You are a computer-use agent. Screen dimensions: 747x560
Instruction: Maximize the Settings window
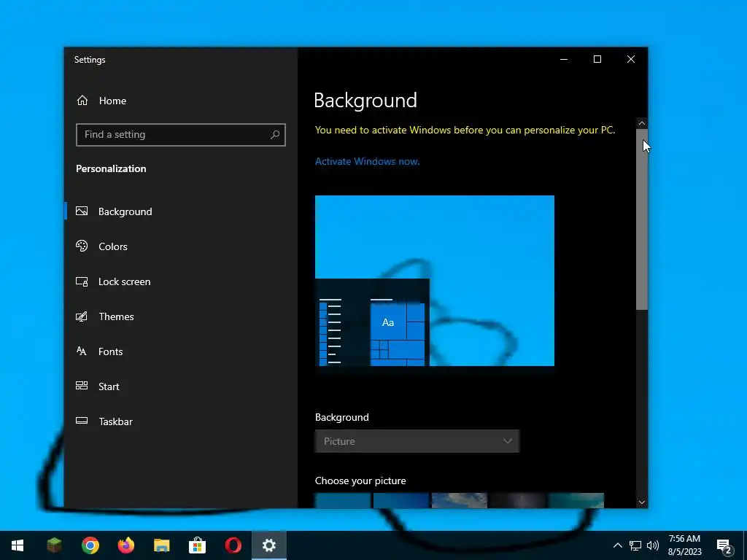tap(597, 60)
